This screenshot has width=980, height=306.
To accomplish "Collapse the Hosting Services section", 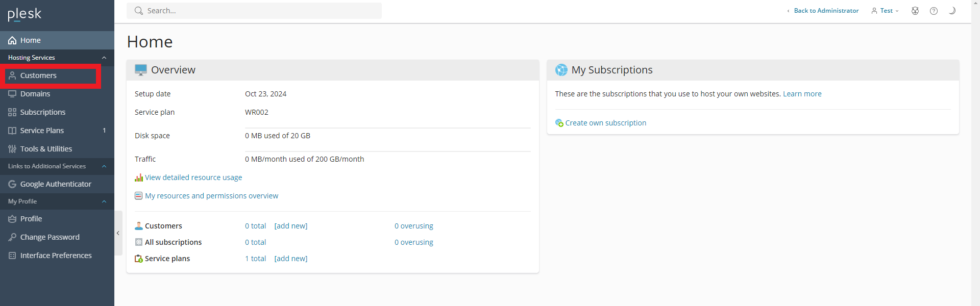I will coord(104,58).
